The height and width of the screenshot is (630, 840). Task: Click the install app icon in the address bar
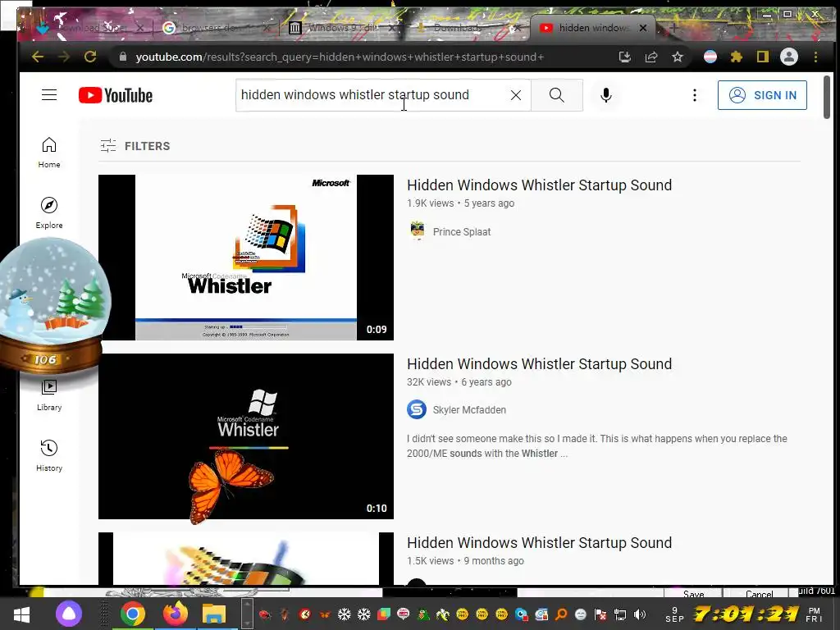pyautogui.click(x=624, y=57)
